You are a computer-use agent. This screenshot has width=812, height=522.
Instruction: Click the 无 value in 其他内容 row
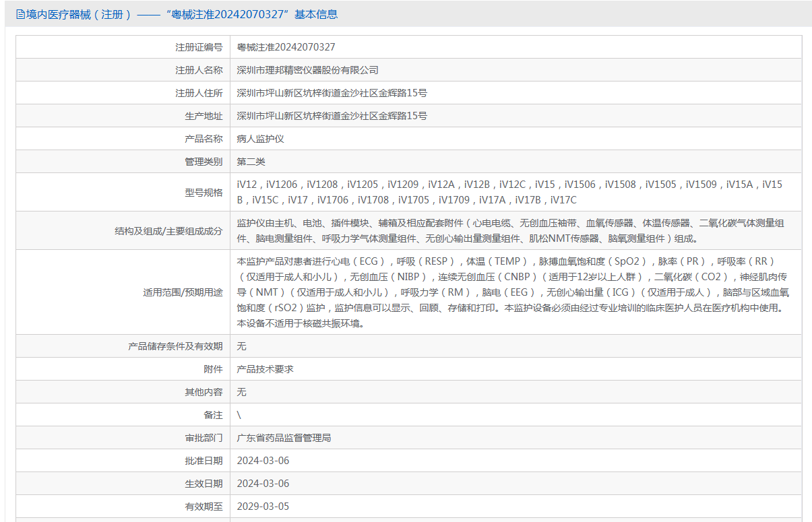242,392
